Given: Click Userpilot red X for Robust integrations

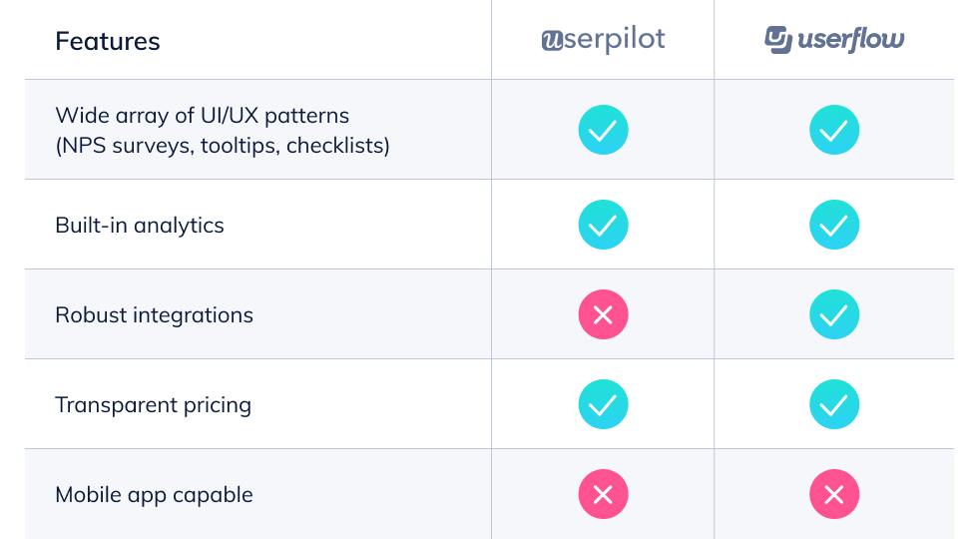Looking at the screenshot, I should (x=603, y=315).
